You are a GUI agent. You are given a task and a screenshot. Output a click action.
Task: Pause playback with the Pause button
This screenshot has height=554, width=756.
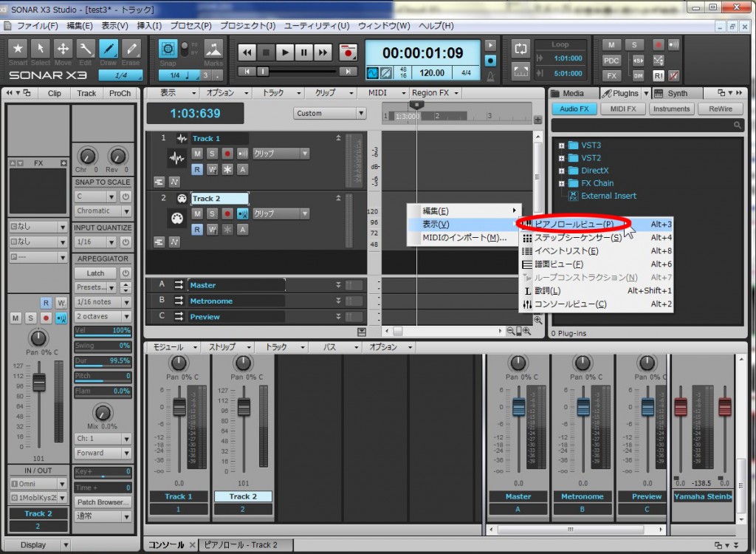point(303,52)
